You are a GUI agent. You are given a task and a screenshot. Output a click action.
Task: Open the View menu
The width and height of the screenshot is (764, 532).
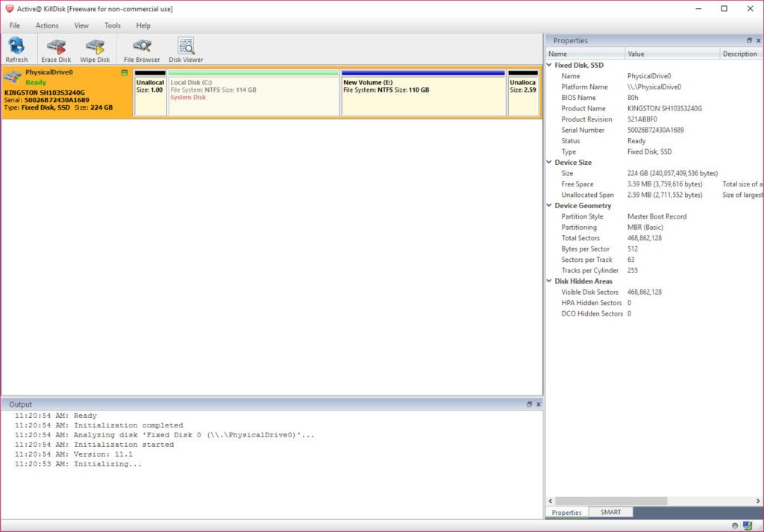point(81,25)
